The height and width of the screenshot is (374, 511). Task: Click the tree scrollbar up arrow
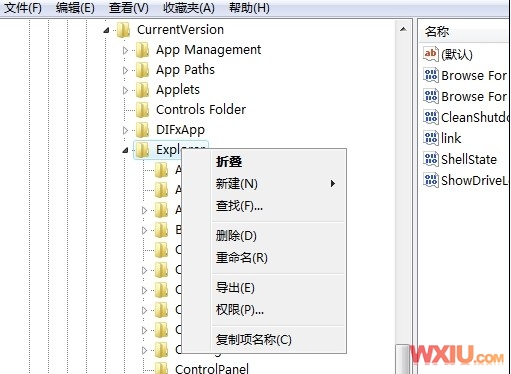[x=403, y=29]
